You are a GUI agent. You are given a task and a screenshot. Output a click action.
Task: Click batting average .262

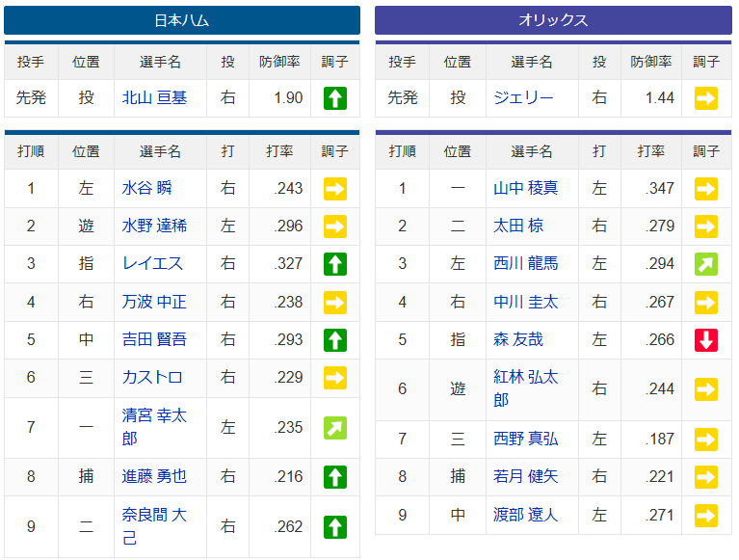tap(288, 526)
